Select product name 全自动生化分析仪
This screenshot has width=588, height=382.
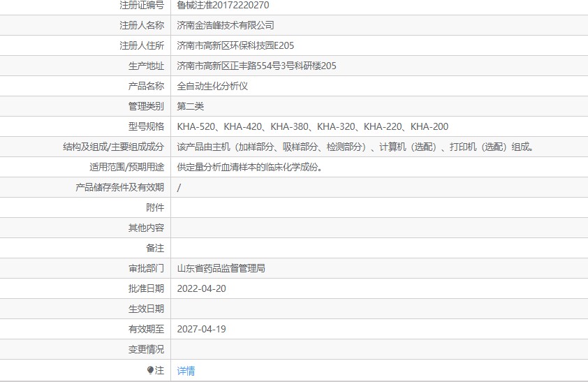(212, 86)
